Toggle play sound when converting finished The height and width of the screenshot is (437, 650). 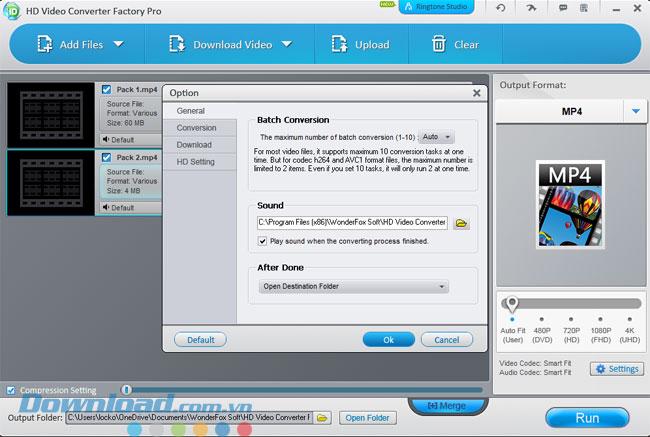(x=262, y=241)
